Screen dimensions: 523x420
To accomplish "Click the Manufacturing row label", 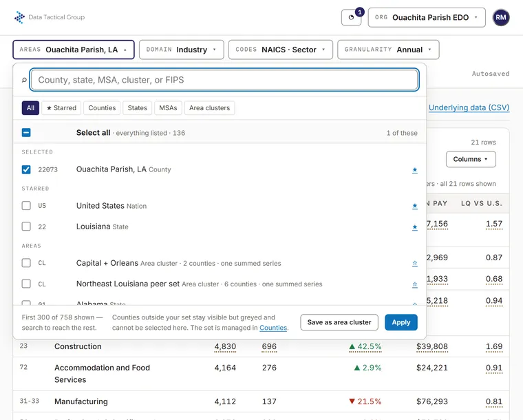I will [81, 401].
